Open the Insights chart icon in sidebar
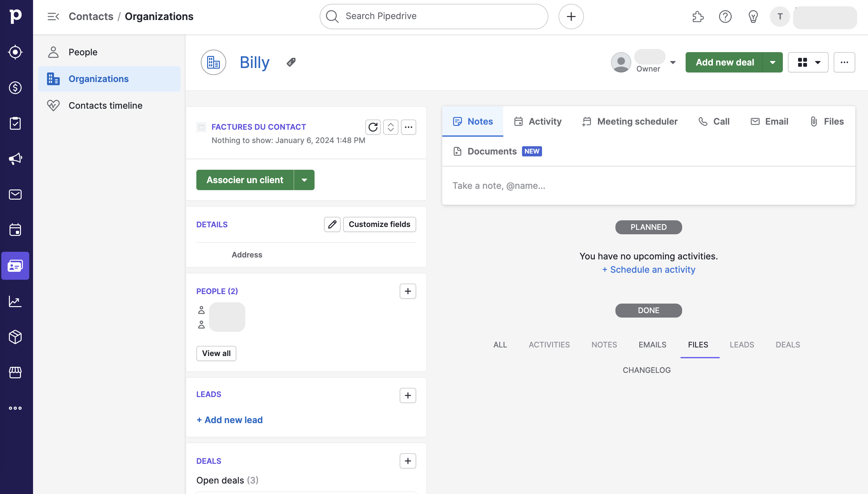 point(15,301)
